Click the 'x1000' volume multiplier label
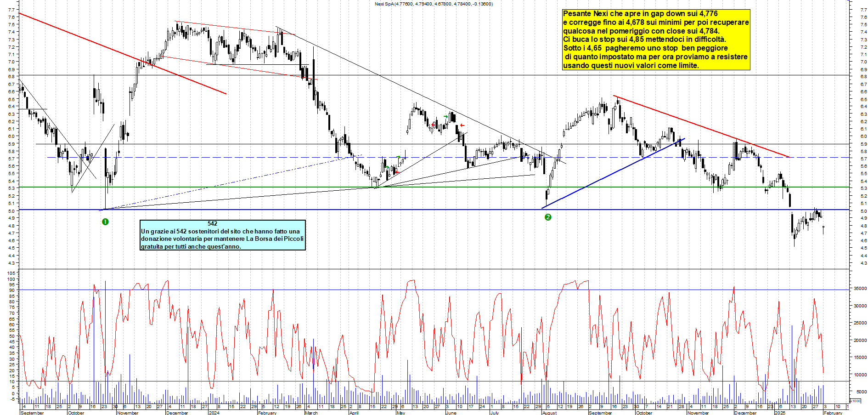868x415 pixels. tap(856, 401)
